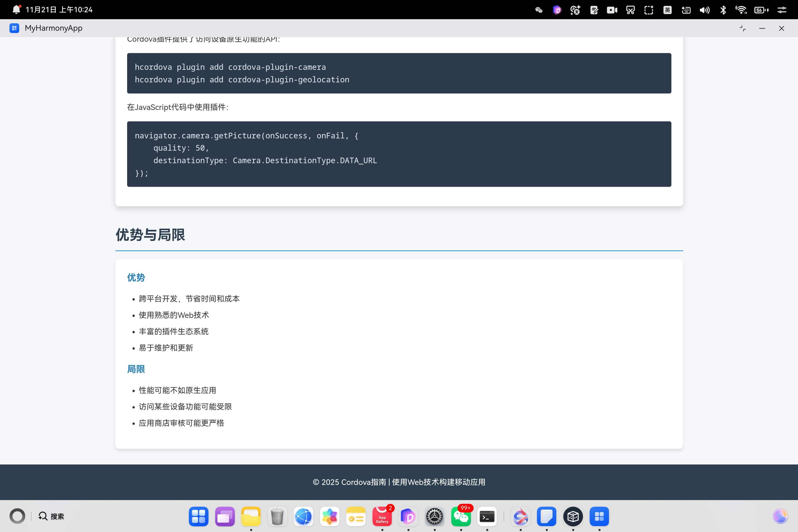The width and height of the screenshot is (798, 532).
Task: Toggle Bluetooth from the status bar
Action: (x=723, y=10)
